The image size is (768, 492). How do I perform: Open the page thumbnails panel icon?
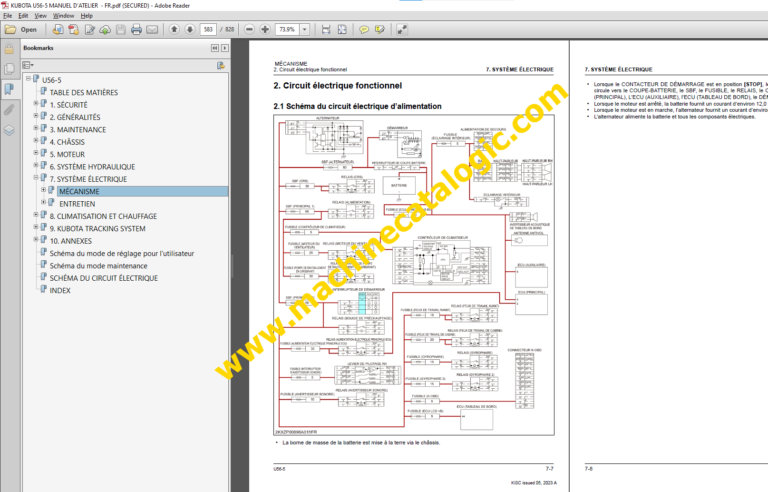(x=9, y=69)
